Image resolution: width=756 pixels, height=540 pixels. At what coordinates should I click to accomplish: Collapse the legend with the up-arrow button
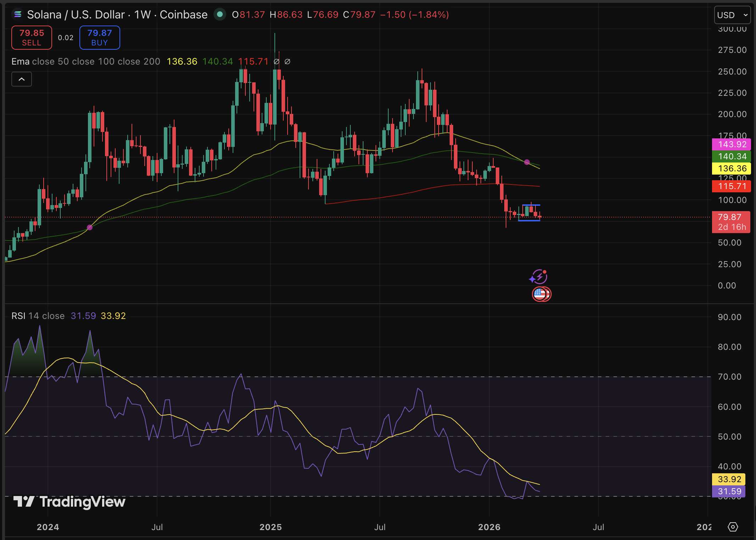[21, 79]
